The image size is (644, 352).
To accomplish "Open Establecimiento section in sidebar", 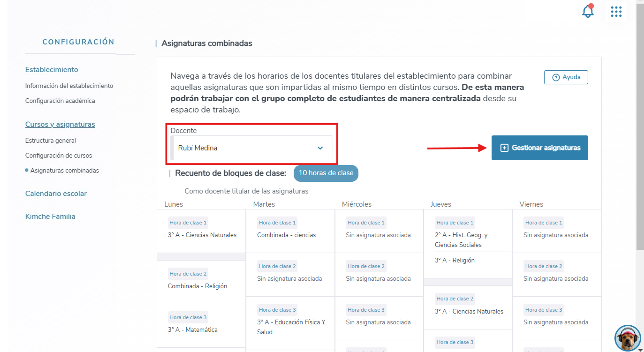I will (x=52, y=69).
